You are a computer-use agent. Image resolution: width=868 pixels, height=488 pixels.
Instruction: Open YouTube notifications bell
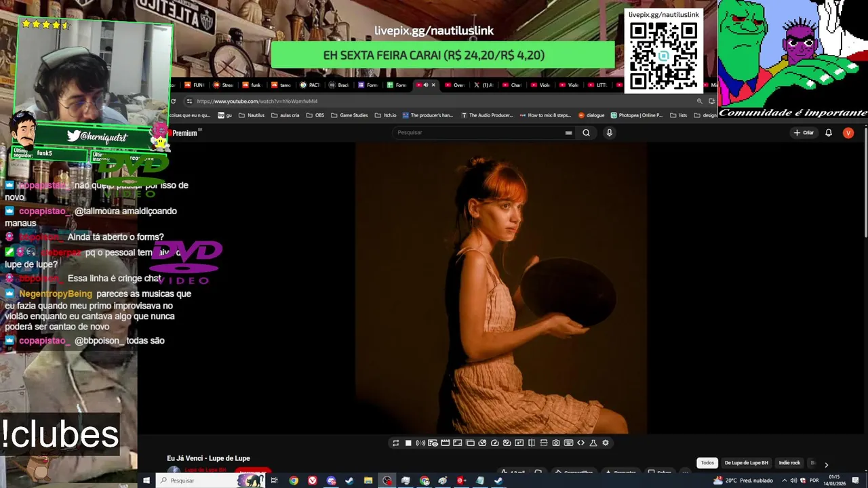(828, 133)
